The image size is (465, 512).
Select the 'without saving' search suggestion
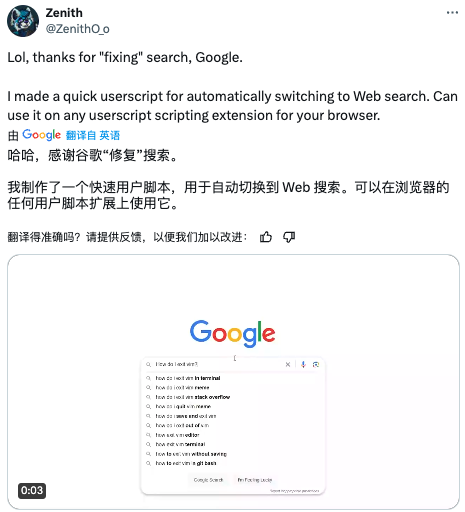tap(191, 454)
